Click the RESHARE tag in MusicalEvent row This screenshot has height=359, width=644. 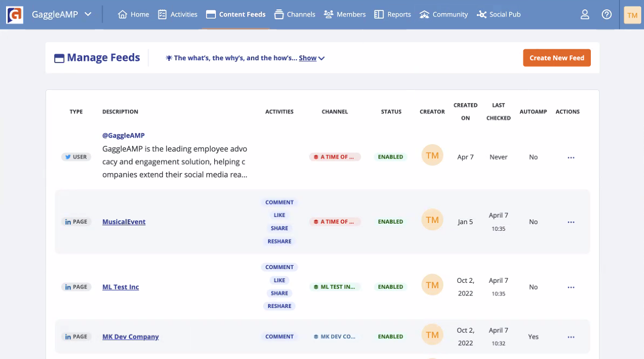pos(280,242)
